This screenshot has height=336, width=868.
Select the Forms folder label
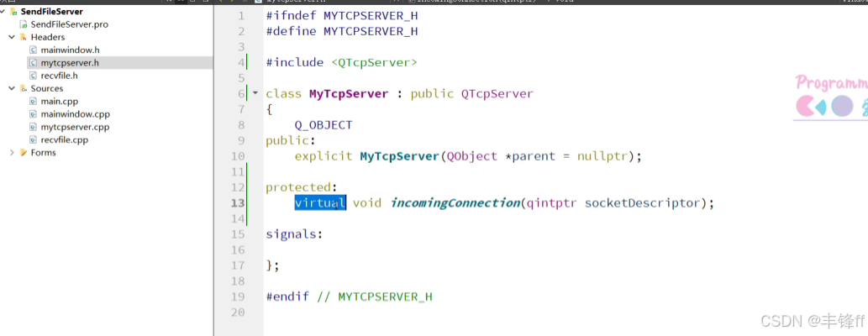click(43, 153)
